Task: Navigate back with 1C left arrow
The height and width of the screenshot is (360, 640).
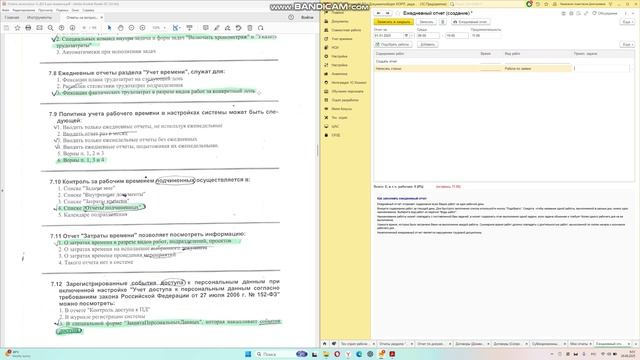Action: (379, 13)
